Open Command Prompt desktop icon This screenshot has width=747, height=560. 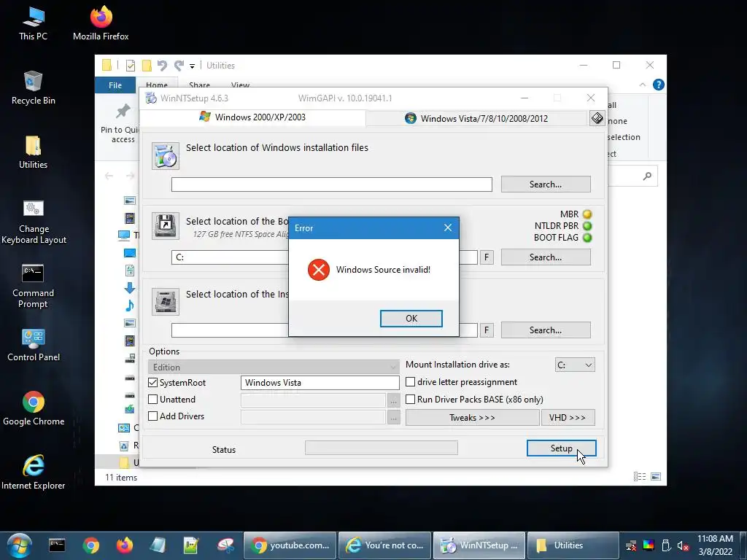[33, 286]
